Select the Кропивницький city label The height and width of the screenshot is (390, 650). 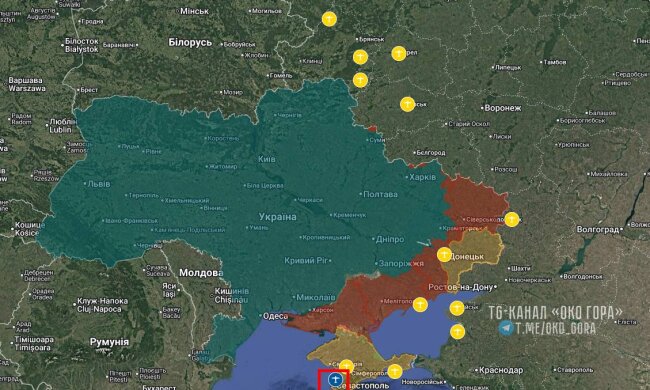pyautogui.click(x=326, y=237)
